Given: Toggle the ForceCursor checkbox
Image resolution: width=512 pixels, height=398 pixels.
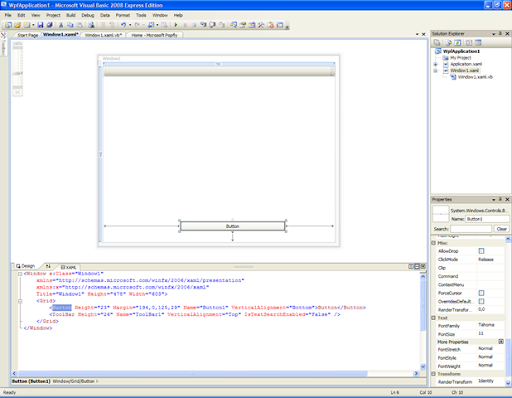Looking at the screenshot, I should tap(481, 293).
